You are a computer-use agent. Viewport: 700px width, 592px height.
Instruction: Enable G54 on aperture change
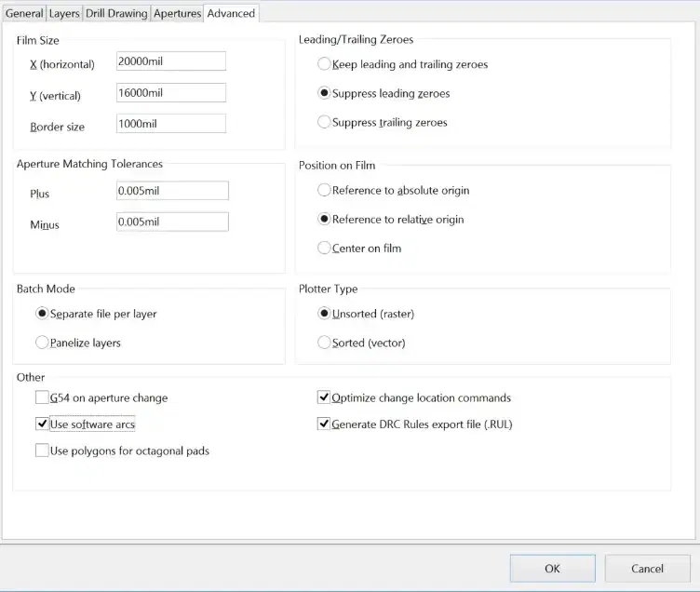pyautogui.click(x=42, y=397)
